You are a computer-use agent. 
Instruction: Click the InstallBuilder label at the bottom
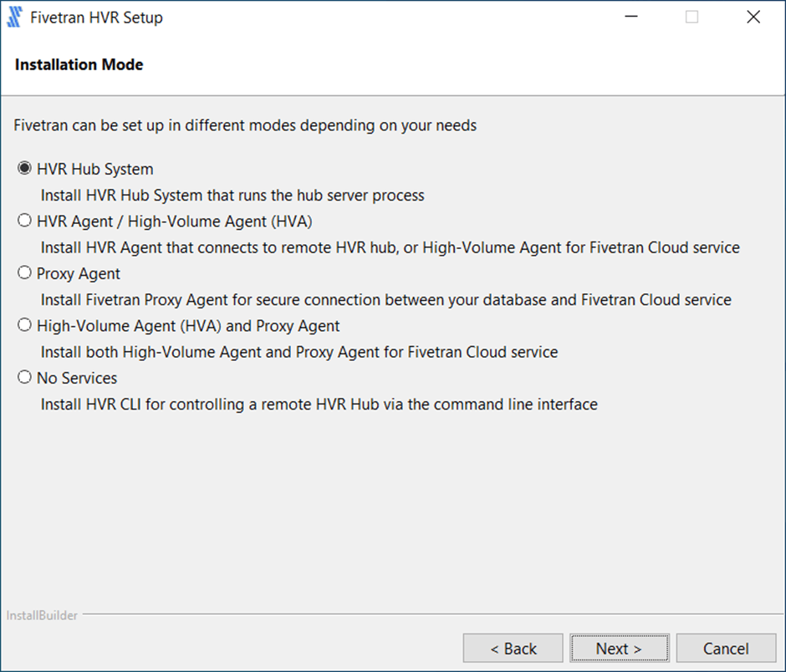tap(43, 616)
